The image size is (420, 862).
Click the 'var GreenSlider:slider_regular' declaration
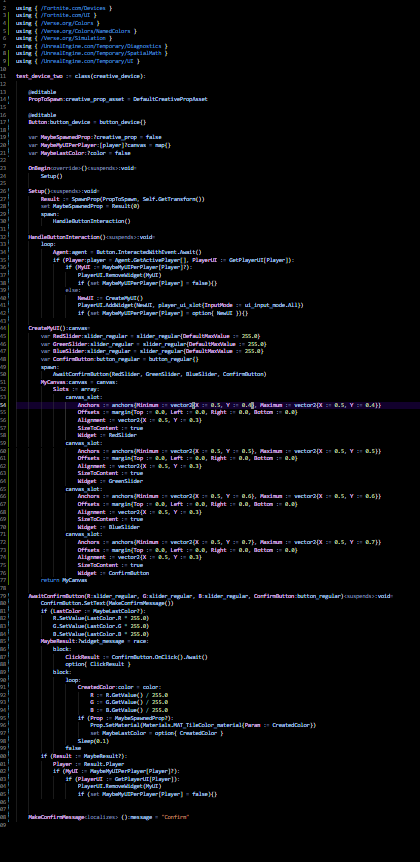[x=153, y=344]
